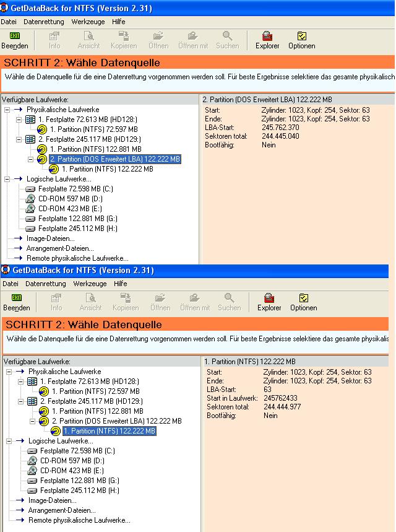Collapse 1. Festplatte 72.613 MB in top window
The width and height of the screenshot is (396, 532).
point(19,120)
